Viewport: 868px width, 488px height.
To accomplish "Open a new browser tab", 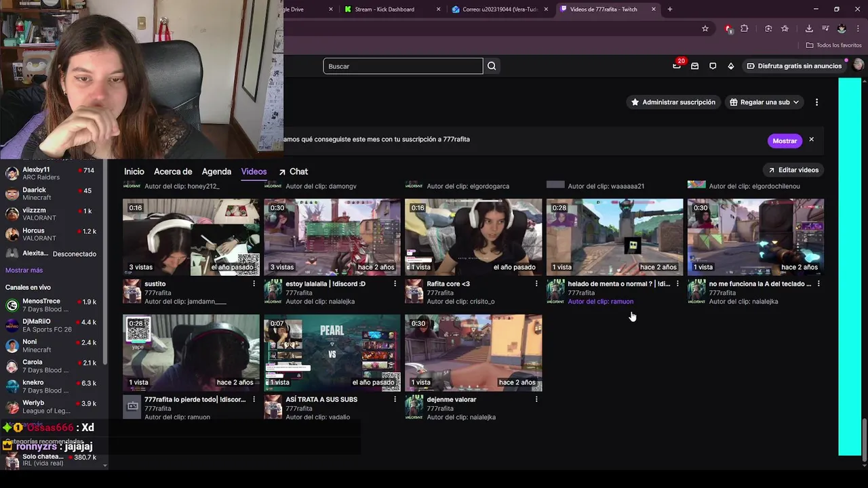I will click(670, 9).
